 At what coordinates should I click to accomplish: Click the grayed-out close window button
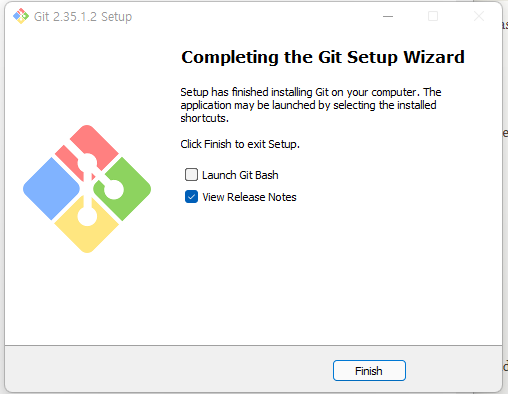coord(479,16)
